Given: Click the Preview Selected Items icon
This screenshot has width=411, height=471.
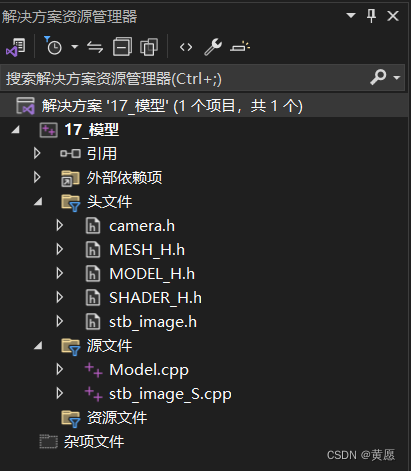Looking at the screenshot, I should [240, 47].
